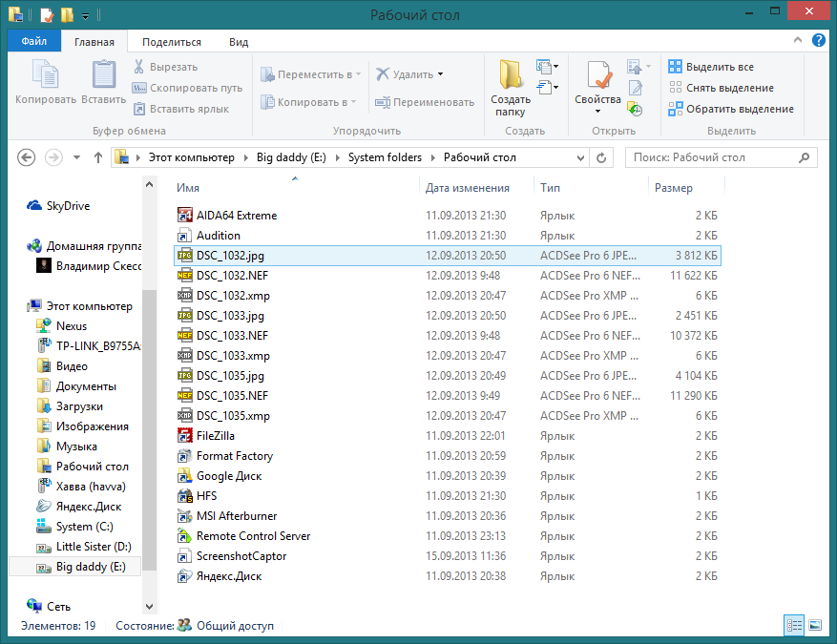Open the New item dropdown in Создать group
The width and height of the screenshot is (837, 644).
[547, 67]
